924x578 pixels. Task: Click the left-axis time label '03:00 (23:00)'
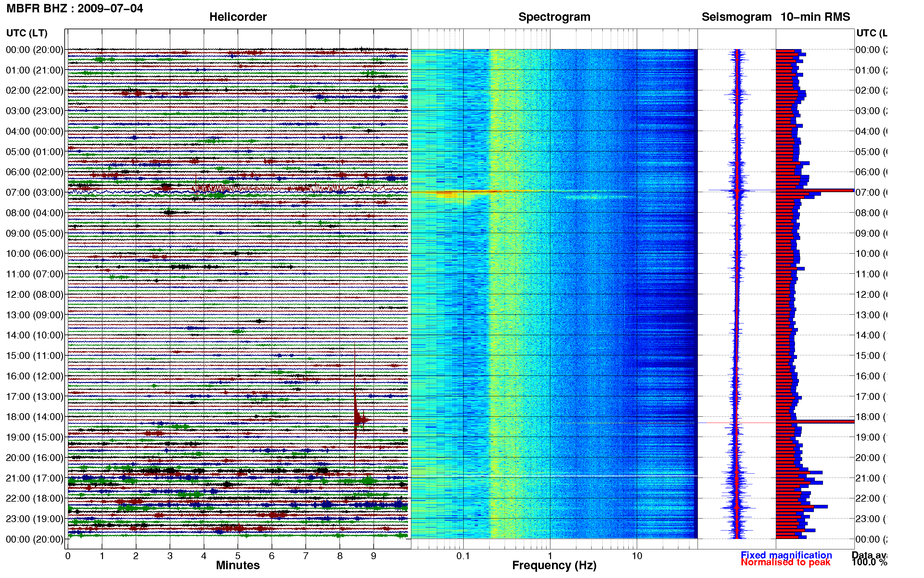(34, 111)
